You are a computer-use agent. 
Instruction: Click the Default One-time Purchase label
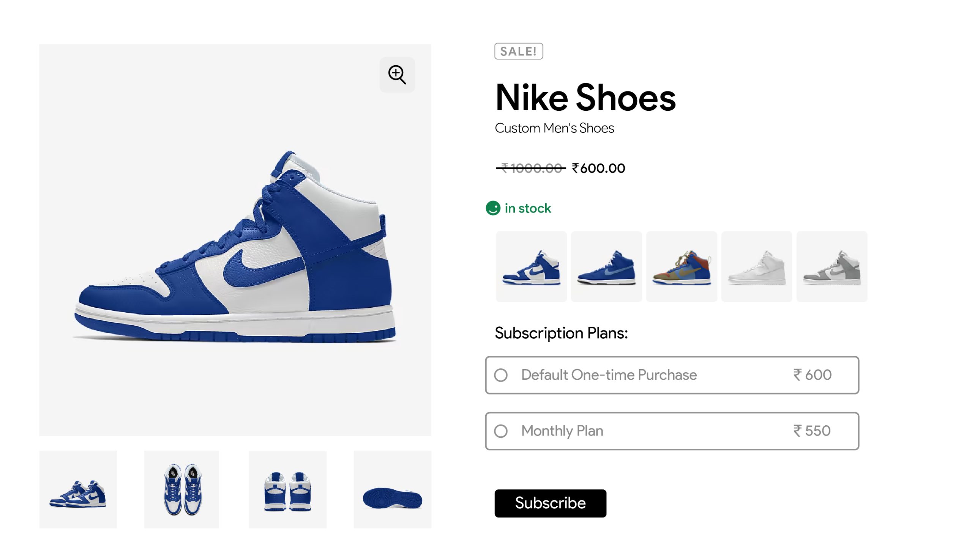click(x=609, y=375)
